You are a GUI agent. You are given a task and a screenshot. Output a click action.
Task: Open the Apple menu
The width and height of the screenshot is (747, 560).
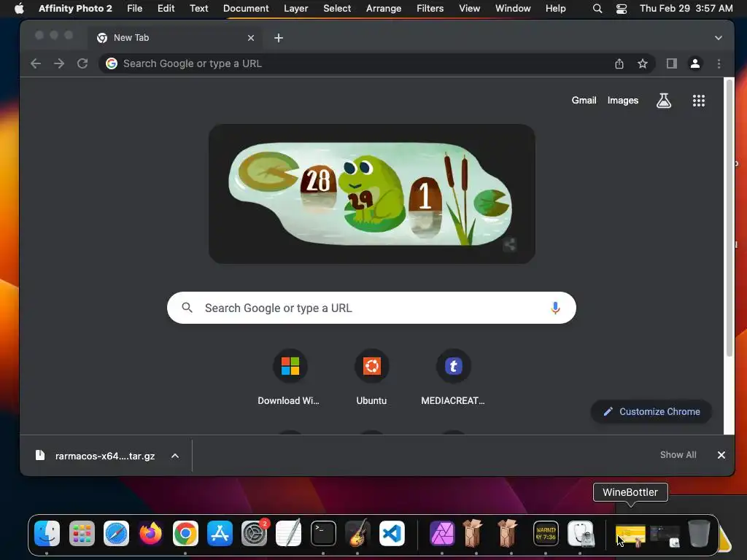[x=19, y=8]
